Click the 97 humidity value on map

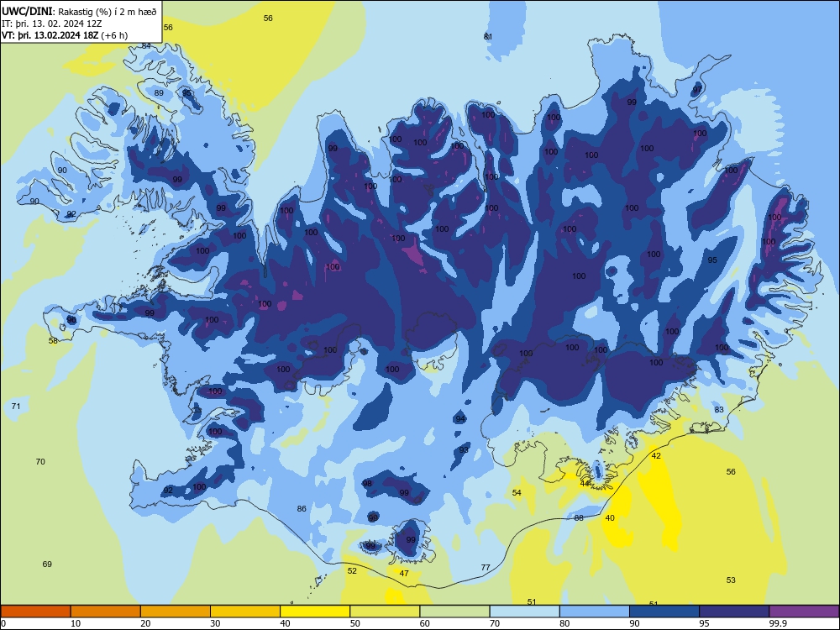point(697,90)
